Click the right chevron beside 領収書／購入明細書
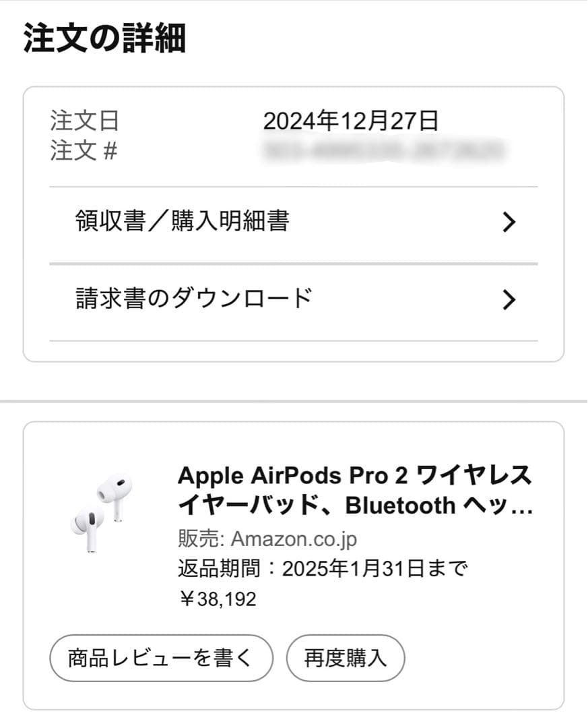This screenshot has height=728, width=588. tap(510, 221)
